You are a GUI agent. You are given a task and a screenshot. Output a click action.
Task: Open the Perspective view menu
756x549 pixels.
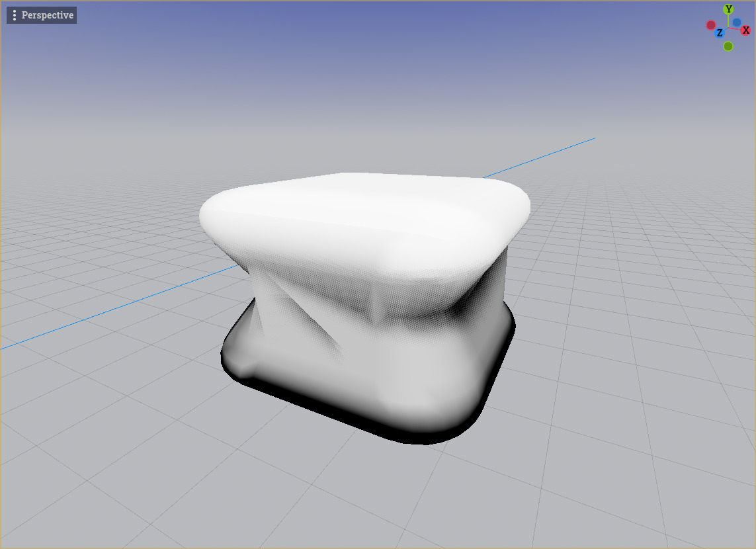(42, 15)
